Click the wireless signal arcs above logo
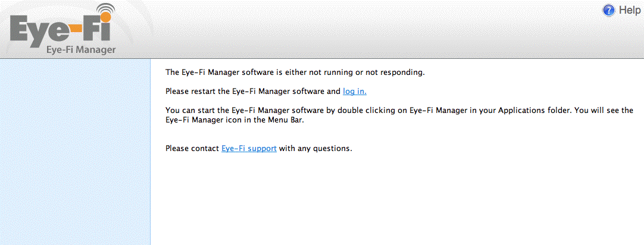Screen dimensions: 644x245 click(106, 10)
